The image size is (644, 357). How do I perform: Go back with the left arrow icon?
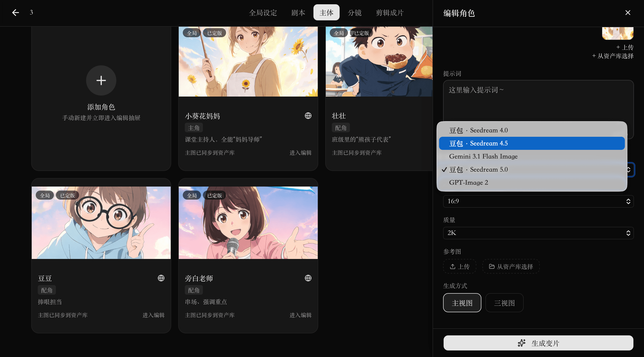(x=16, y=13)
